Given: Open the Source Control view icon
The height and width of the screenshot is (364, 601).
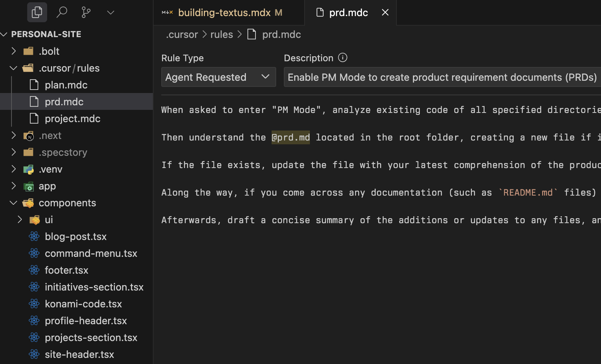Looking at the screenshot, I should pyautogui.click(x=86, y=12).
